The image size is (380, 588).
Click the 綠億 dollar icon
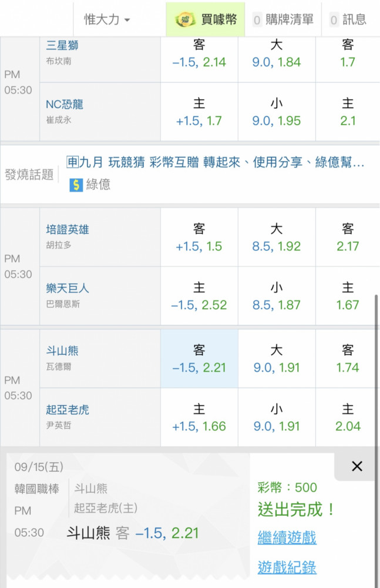point(76,185)
